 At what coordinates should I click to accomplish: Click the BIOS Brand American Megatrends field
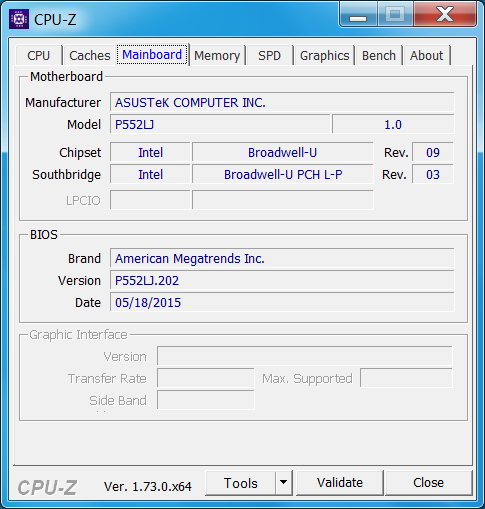pos(282,258)
